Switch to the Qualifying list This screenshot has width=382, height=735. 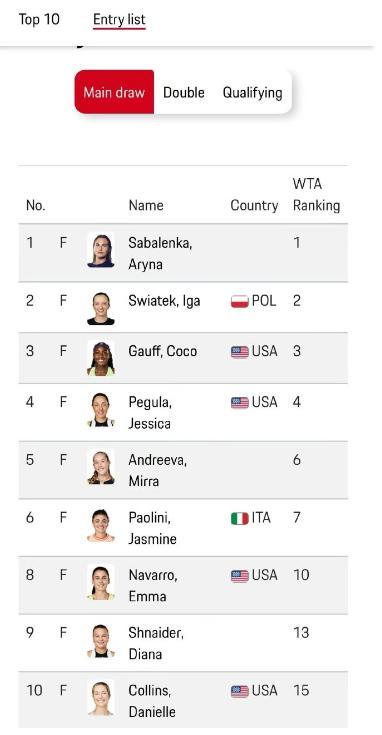click(x=253, y=92)
